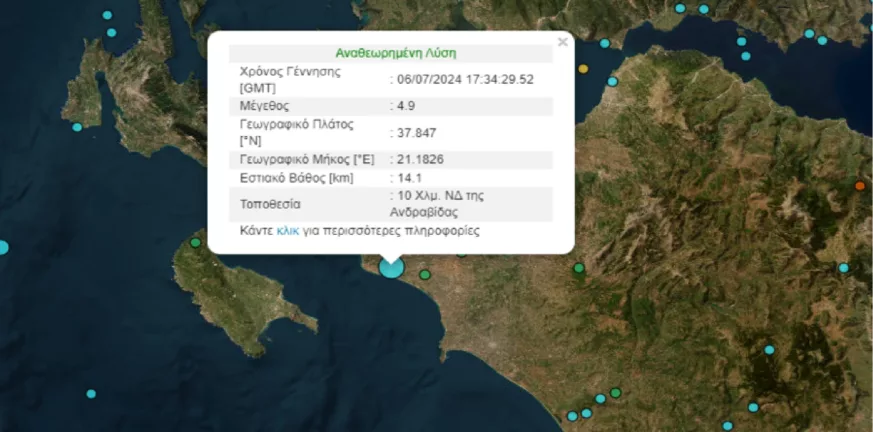Open the 'κλικ' link for more information
This screenshot has width=873, height=432.
coord(287,230)
